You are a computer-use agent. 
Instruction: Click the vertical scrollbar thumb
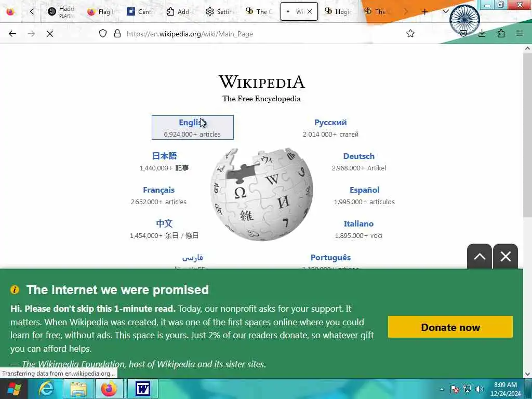click(528, 135)
